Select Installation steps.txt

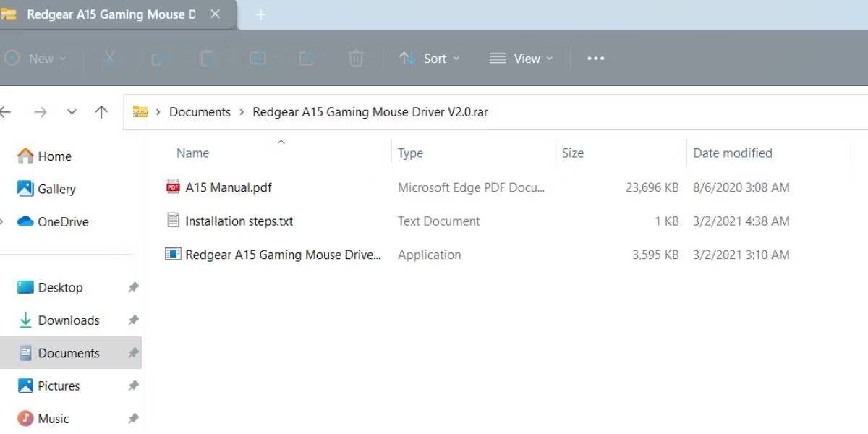(x=239, y=221)
